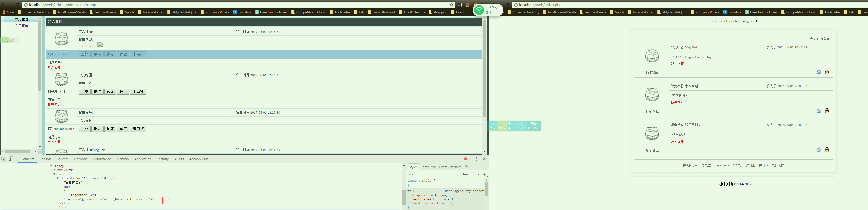Expand the collapsed <tr>…</tr> node
This screenshot has width=868, height=210.
(55, 170)
